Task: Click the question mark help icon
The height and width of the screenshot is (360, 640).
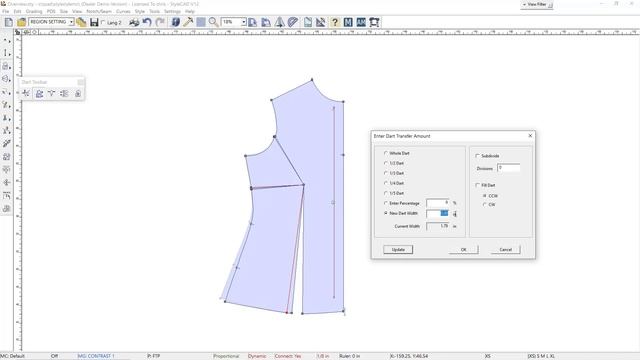Action: point(335,22)
